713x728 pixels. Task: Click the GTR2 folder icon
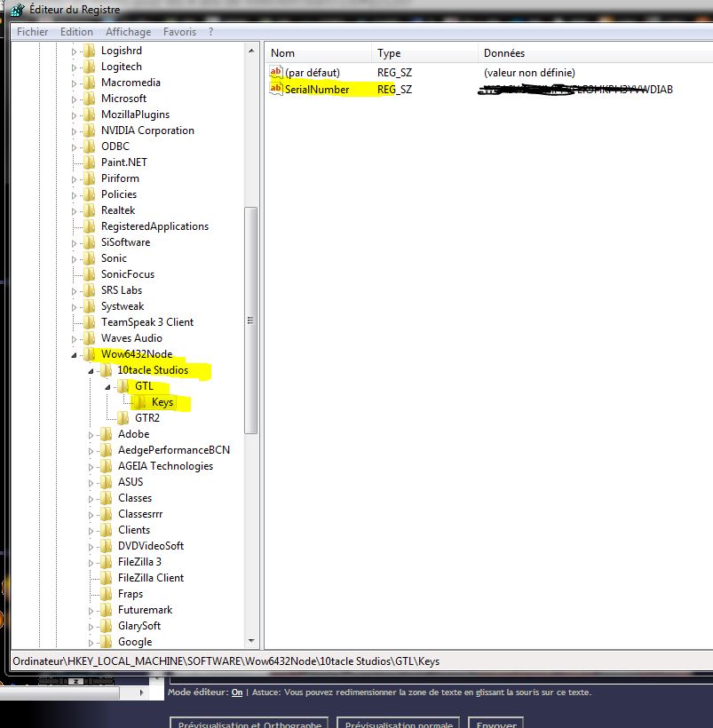click(x=123, y=418)
